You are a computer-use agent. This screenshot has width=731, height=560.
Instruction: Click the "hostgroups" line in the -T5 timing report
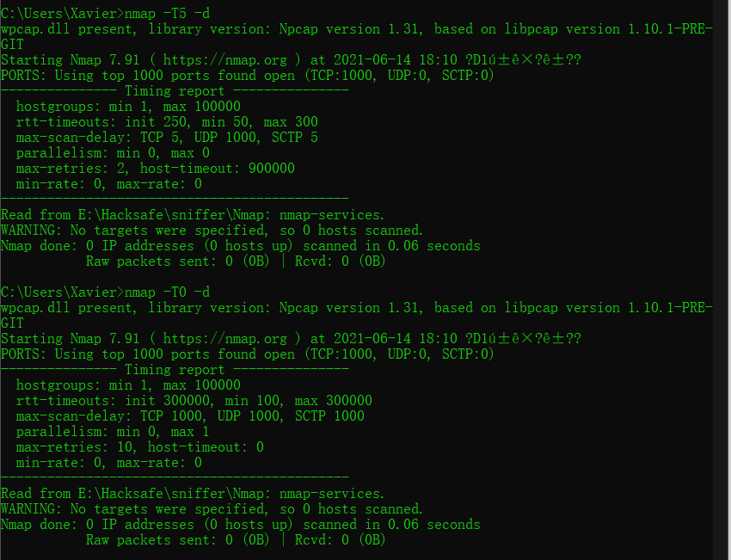click(x=128, y=107)
